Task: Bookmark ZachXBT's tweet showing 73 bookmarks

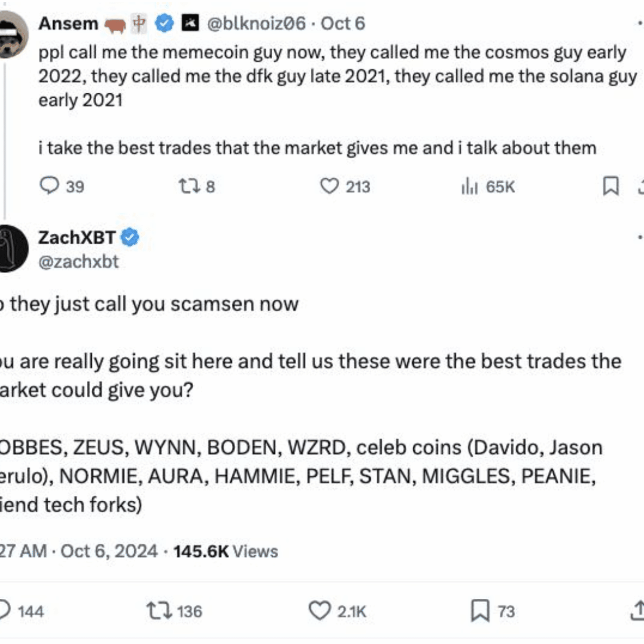Action: (x=480, y=611)
